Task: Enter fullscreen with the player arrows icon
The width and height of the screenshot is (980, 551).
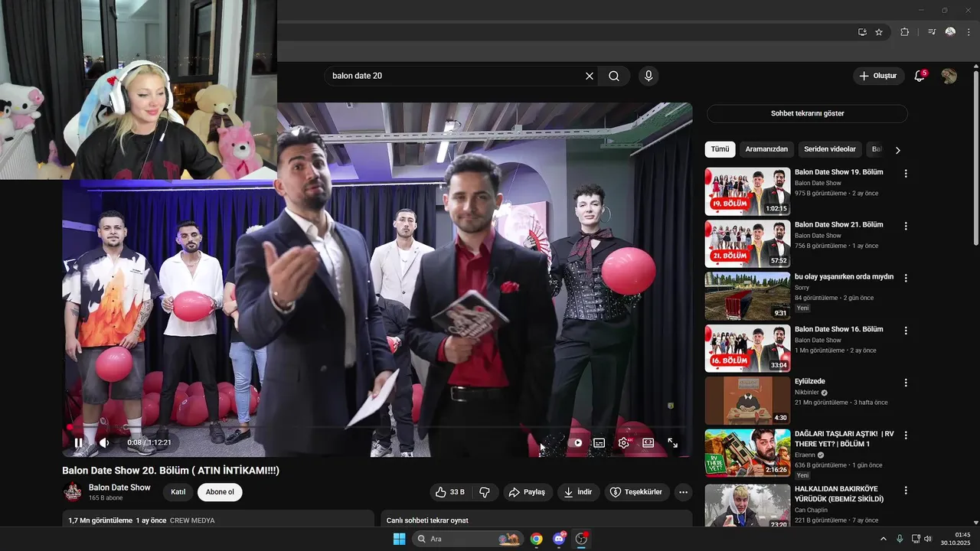Action: (673, 442)
